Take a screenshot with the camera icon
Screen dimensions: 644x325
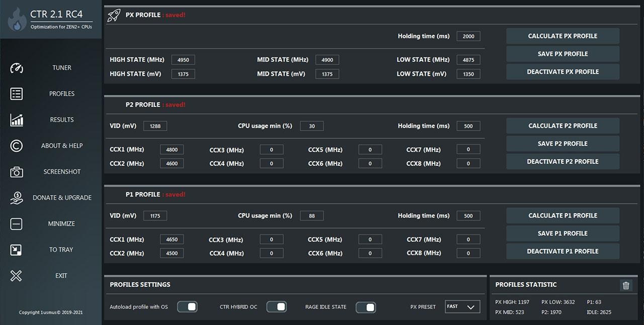tap(16, 171)
